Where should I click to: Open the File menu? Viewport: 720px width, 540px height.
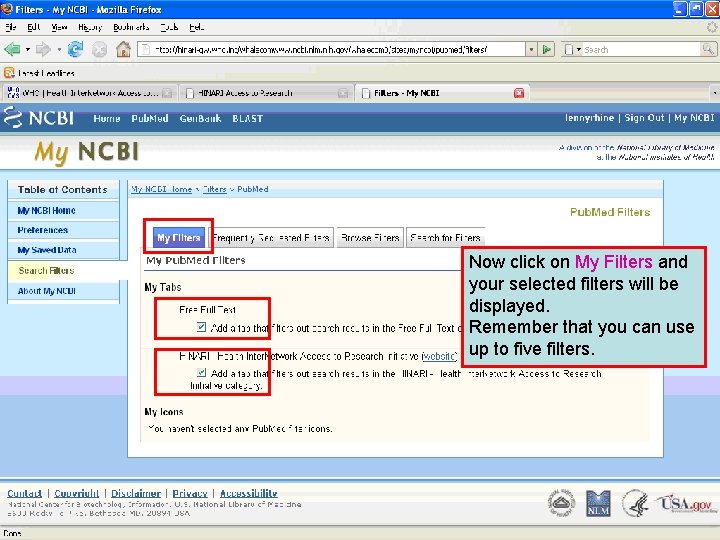[x=11, y=27]
